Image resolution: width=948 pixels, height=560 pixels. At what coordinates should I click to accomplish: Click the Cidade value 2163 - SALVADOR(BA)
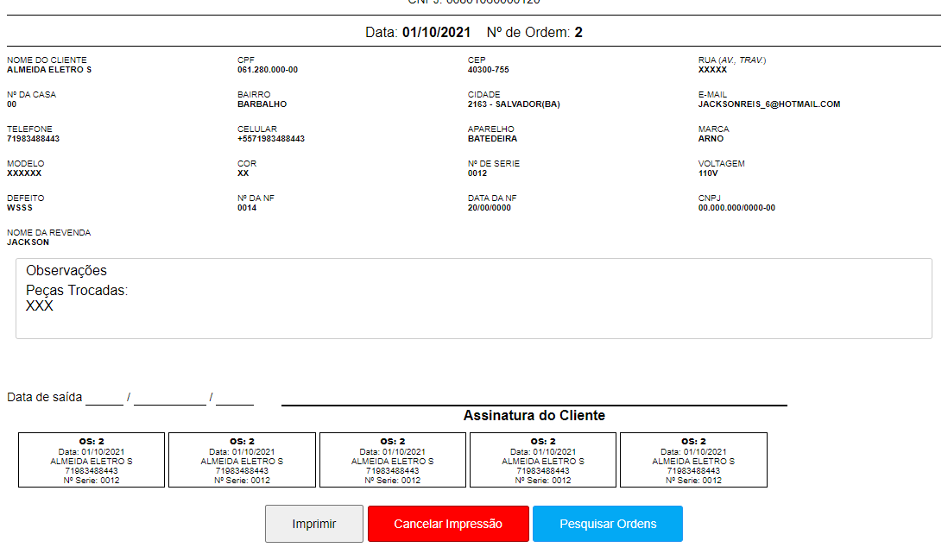tap(514, 104)
